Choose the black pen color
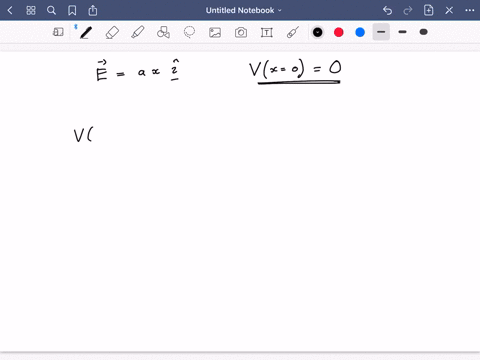 pyautogui.click(x=318, y=32)
